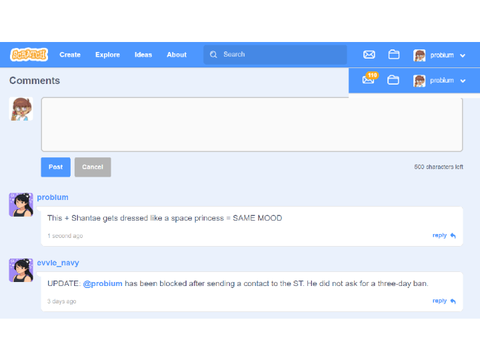Expand the problum account dropdown in top navbar
The width and height of the screenshot is (480, 360).
[462, 55]
